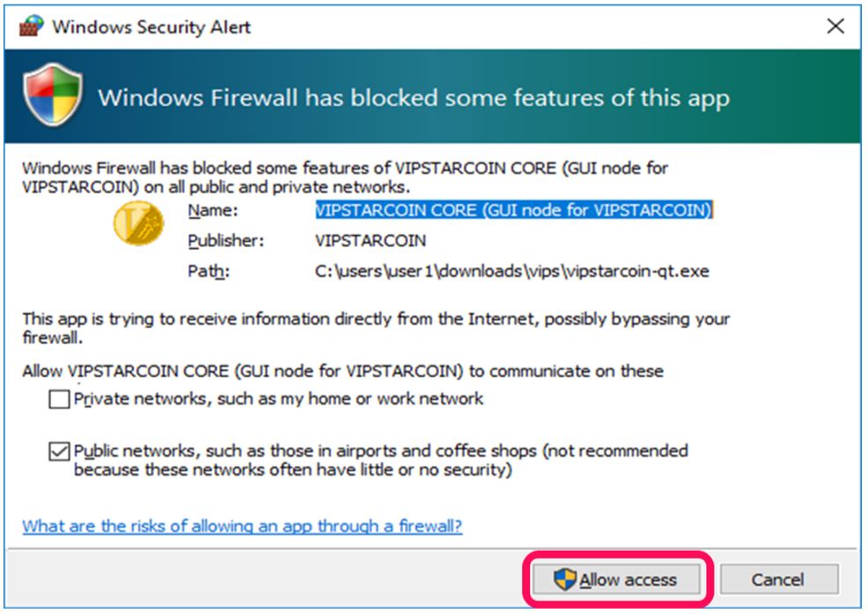This screenshot has width=868, height=614.
Task: Click the Windows Security shield icon in banner
Action: coord(55,97)
